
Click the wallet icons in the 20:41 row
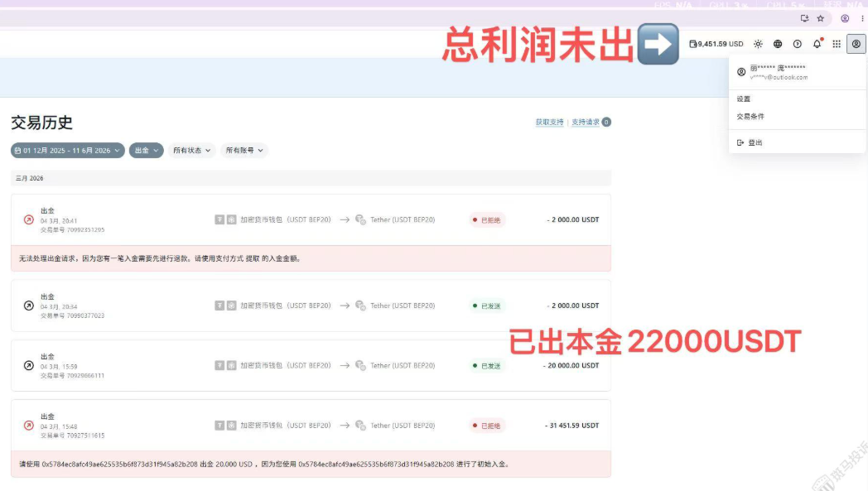click(x=225, y=219)
